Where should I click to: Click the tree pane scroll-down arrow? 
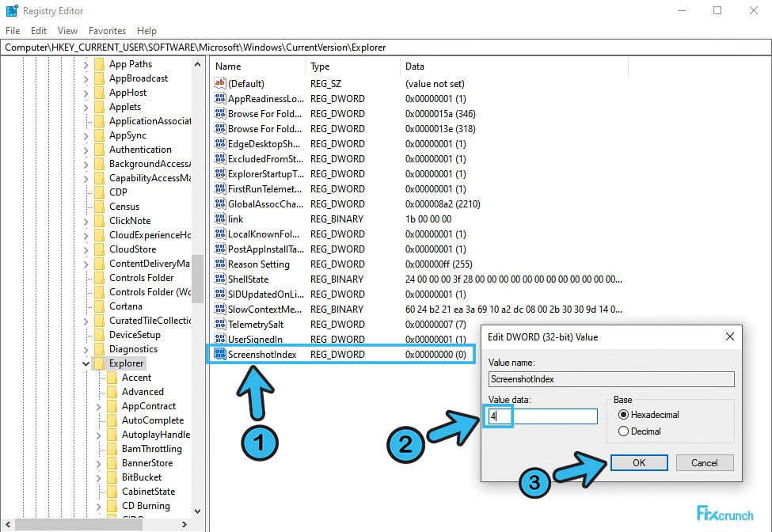pos(197,511)
